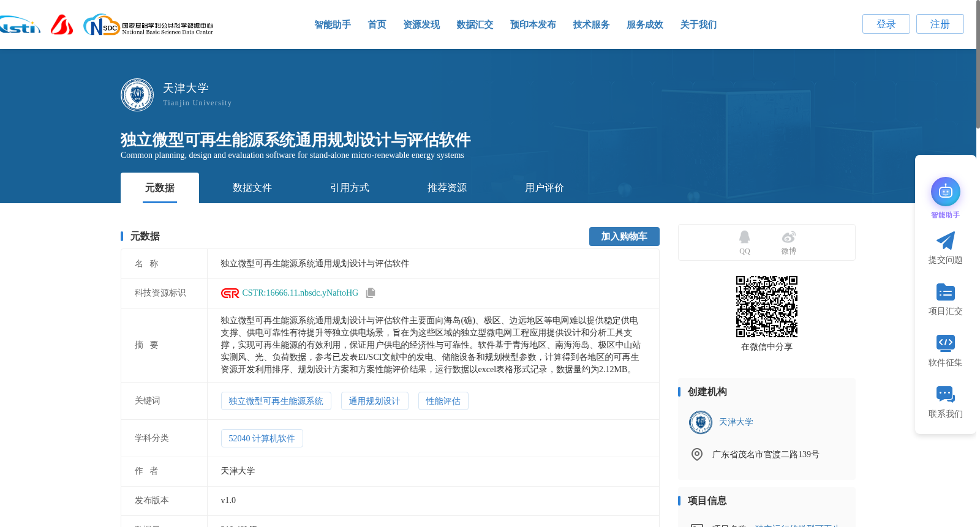Click the red flame logo icon
Image resolution: width=980 pixels, height=527 pixels.
coord(61,24)
